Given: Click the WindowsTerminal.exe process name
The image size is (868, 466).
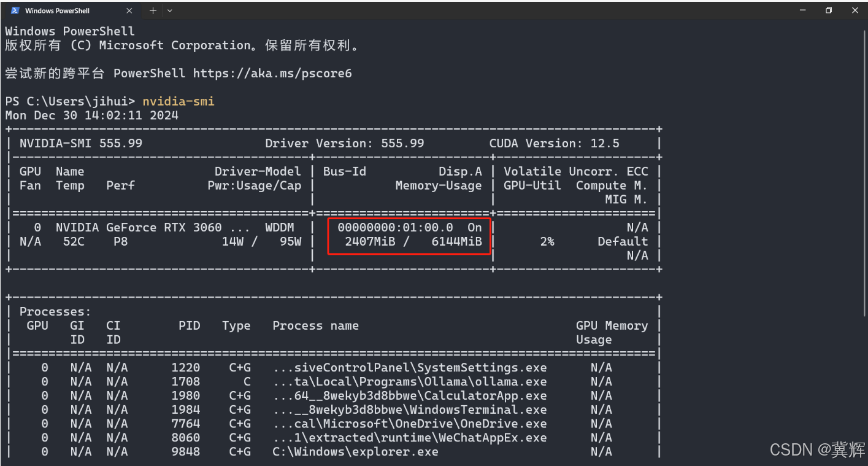Looking at the screenshot, I should click(410, 410).
